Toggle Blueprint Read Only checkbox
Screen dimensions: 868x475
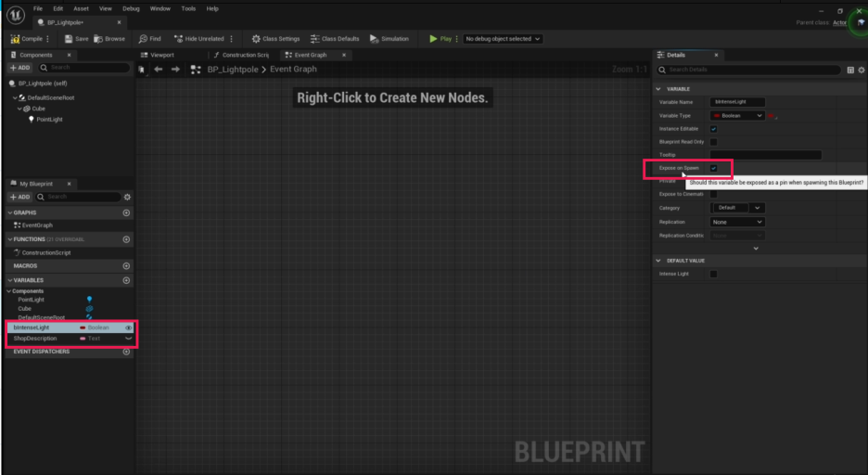point(713,142)
